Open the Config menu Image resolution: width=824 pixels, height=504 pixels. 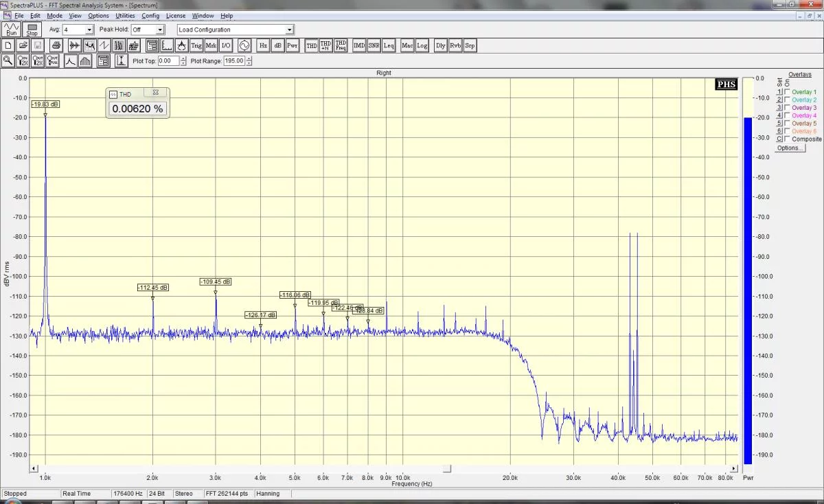click(150, 15)
